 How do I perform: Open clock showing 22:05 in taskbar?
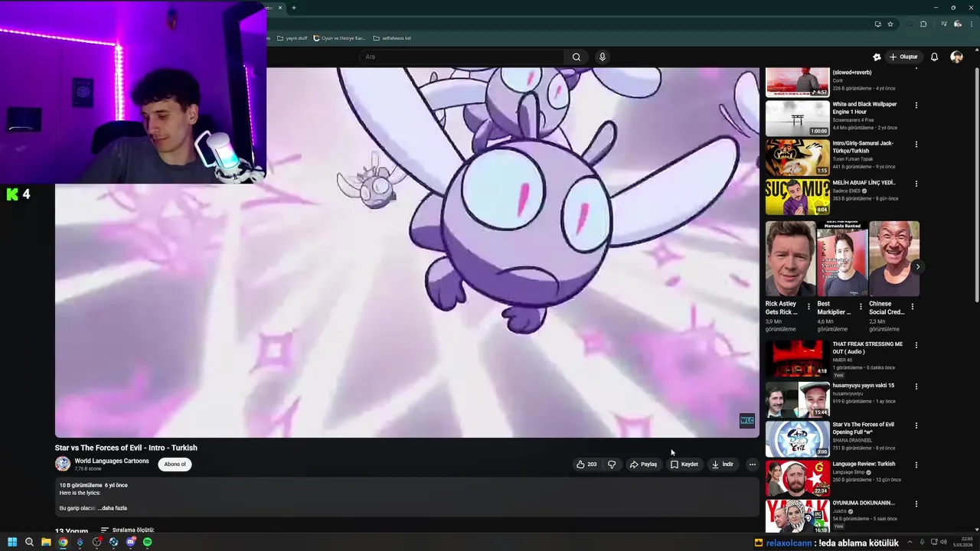963,542
